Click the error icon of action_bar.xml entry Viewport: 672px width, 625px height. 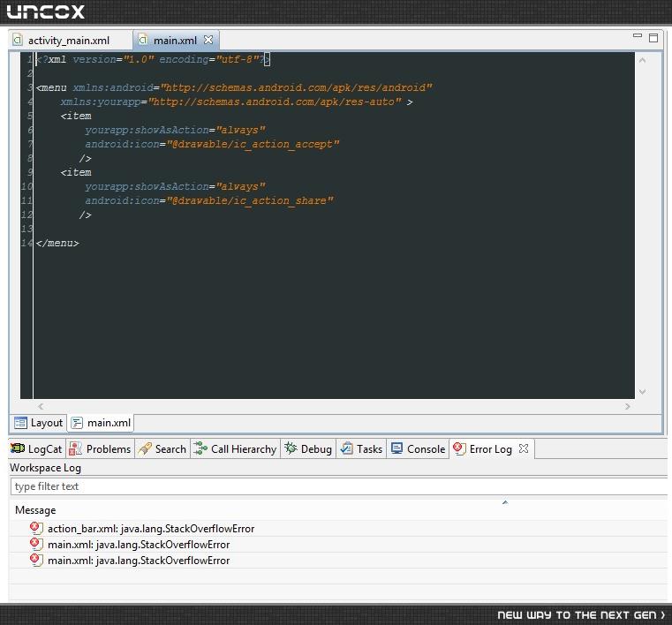(36, 528)
